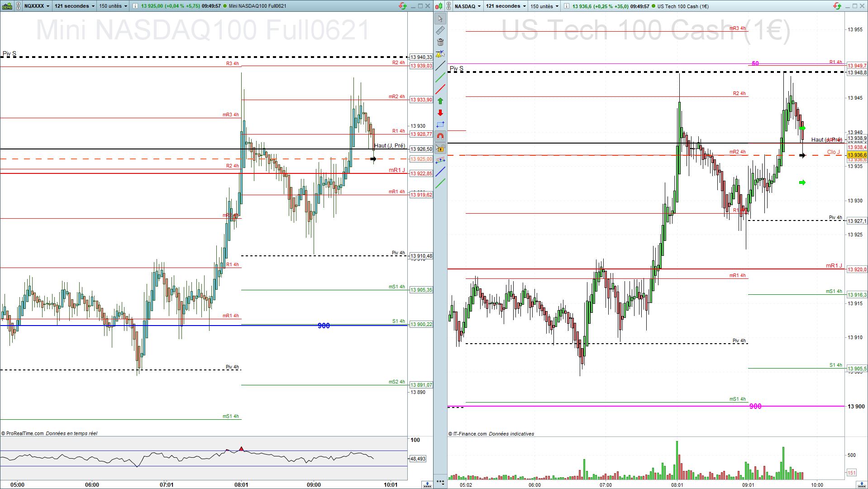Open the left chart 121 secondes timeframe dropdown
The image size is (868, 489).
(x=75, y=6)
